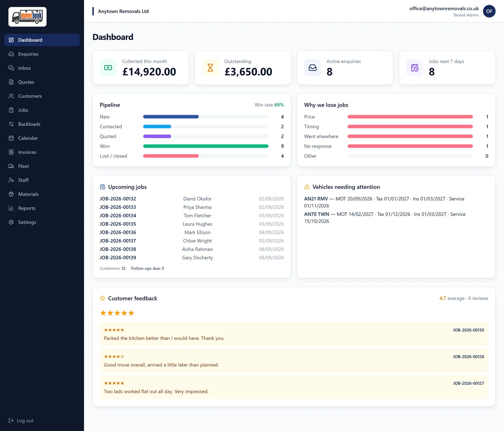Click the Backloads arrows icon in sidebar
This screenshot has width=504, height=431.
[11, 124]
